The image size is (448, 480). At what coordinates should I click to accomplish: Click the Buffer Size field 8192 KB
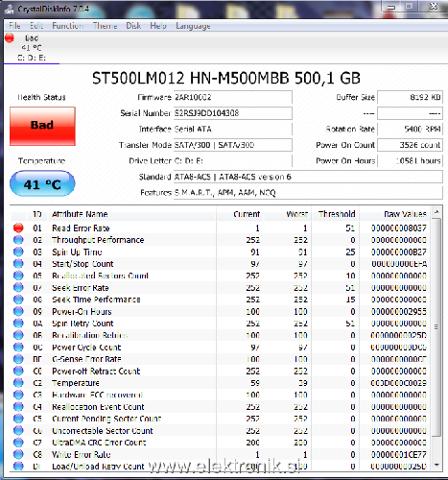pyautogui.click(x=410, y=97)
